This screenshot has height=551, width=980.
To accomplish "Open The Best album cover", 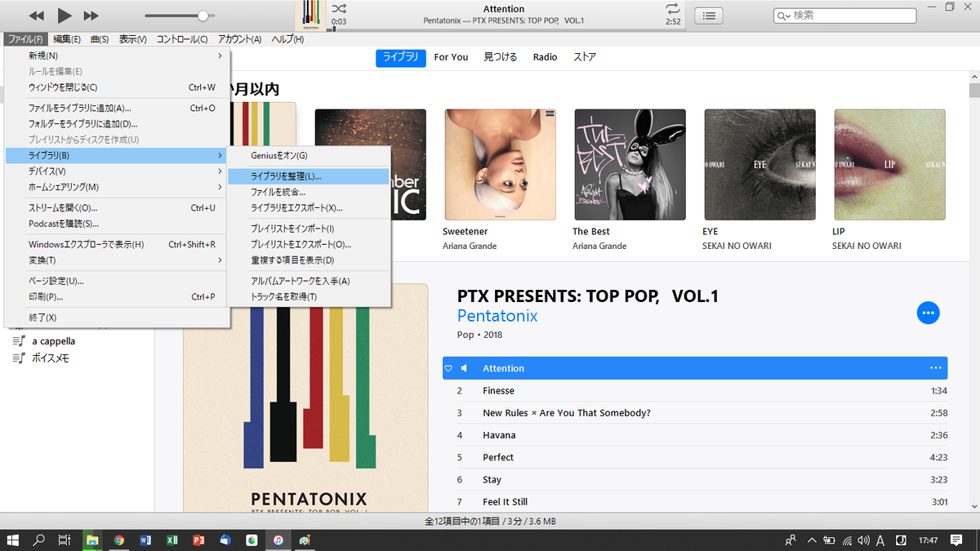I will (630, 165).
